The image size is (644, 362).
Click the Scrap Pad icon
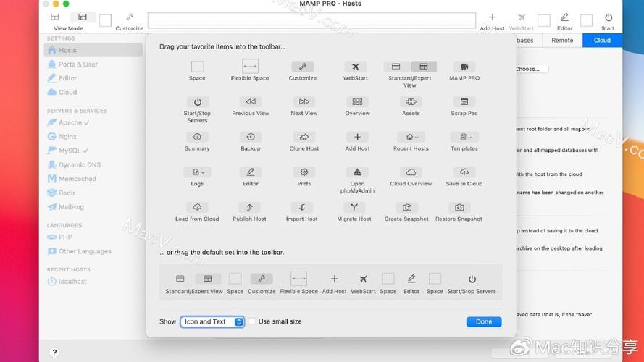click(464, 102)
